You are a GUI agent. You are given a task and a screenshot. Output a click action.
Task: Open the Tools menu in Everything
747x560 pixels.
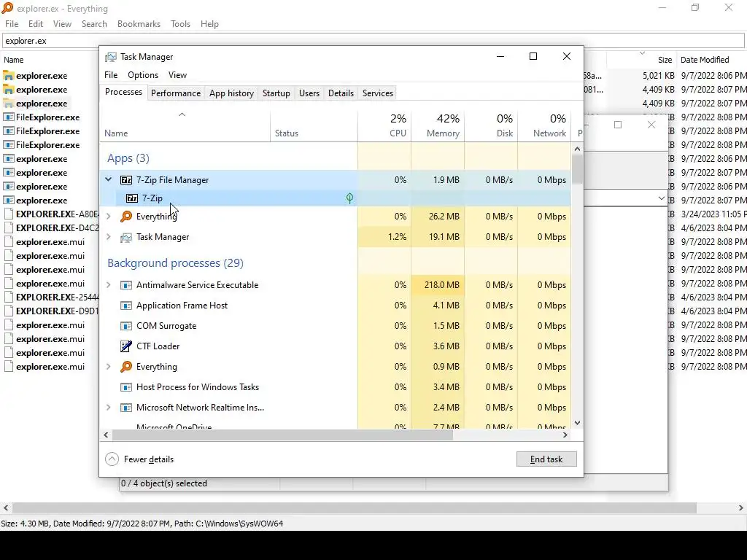pyautogui.click(x=181, y=24)
